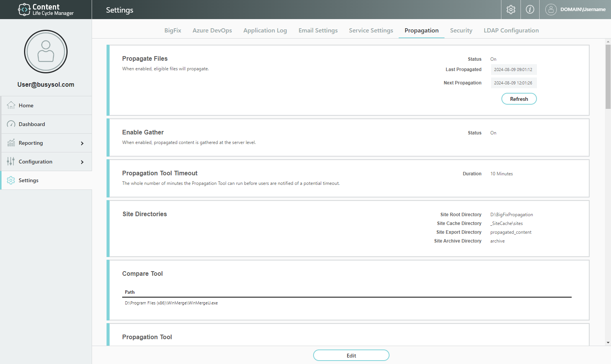Click the Site Archive Directory label
This screenshot has width=611, height=364.
coord(458,241)
